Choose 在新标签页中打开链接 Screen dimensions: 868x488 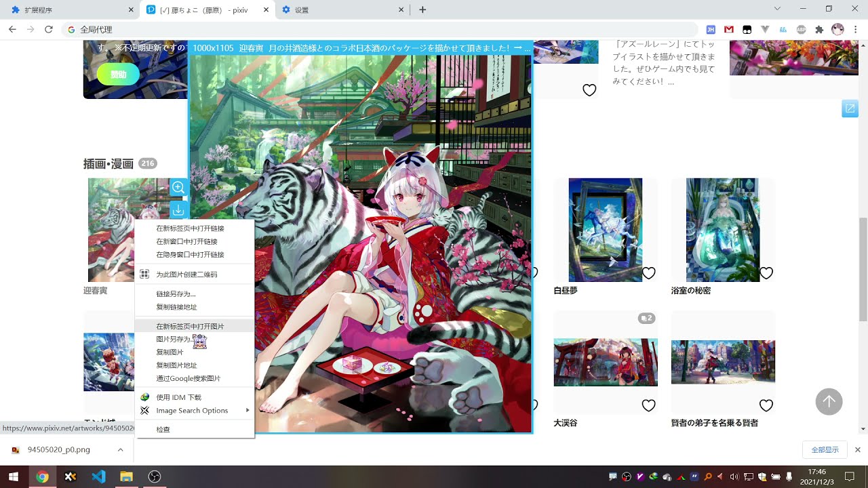[195, 228]
